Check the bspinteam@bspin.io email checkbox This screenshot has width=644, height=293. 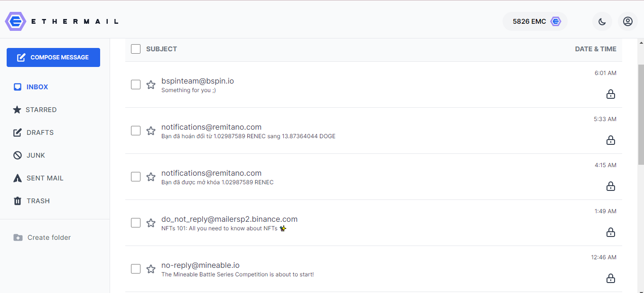(136, 85)
